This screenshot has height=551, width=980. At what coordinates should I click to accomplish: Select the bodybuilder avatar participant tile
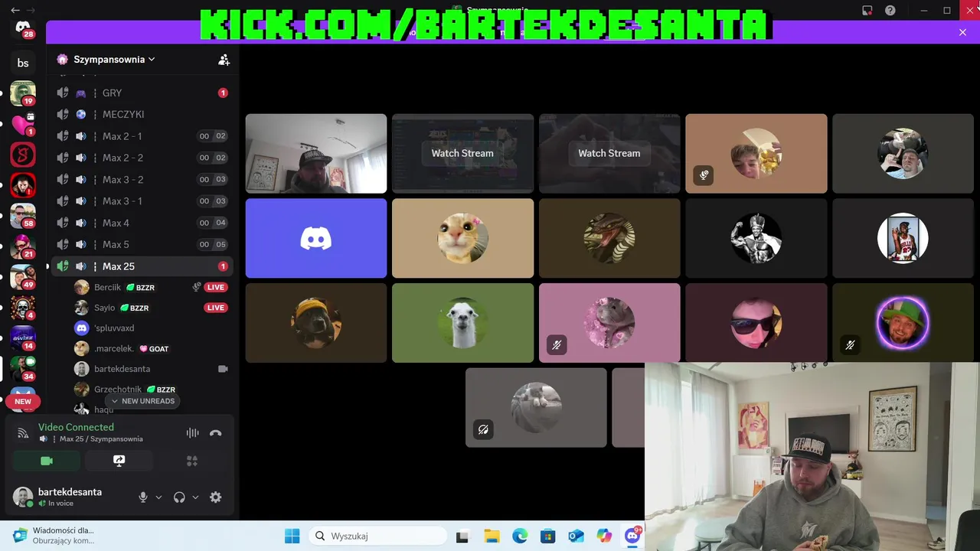coord(756,238)
